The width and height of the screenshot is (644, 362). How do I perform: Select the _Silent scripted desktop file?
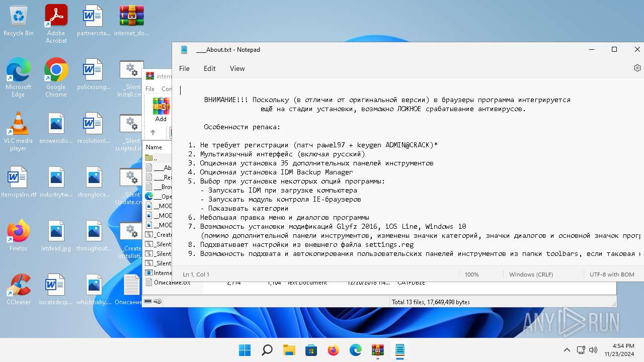point(130,132)
